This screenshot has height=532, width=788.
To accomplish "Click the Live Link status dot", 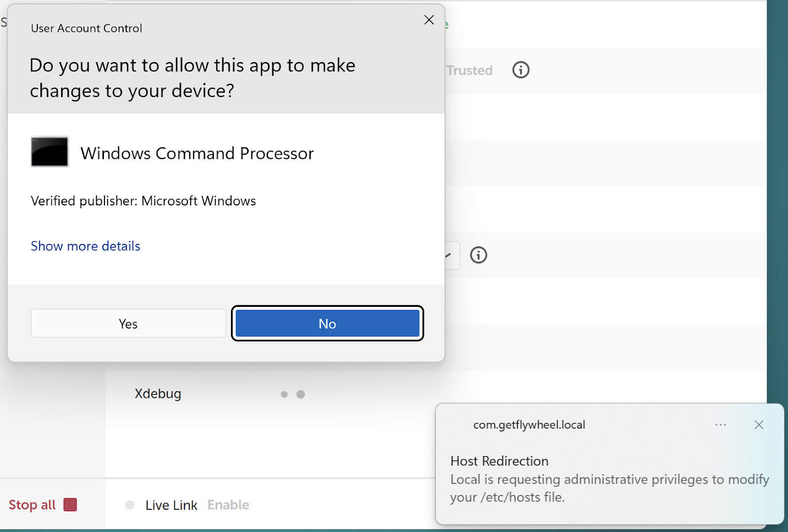I will (130, 505).
